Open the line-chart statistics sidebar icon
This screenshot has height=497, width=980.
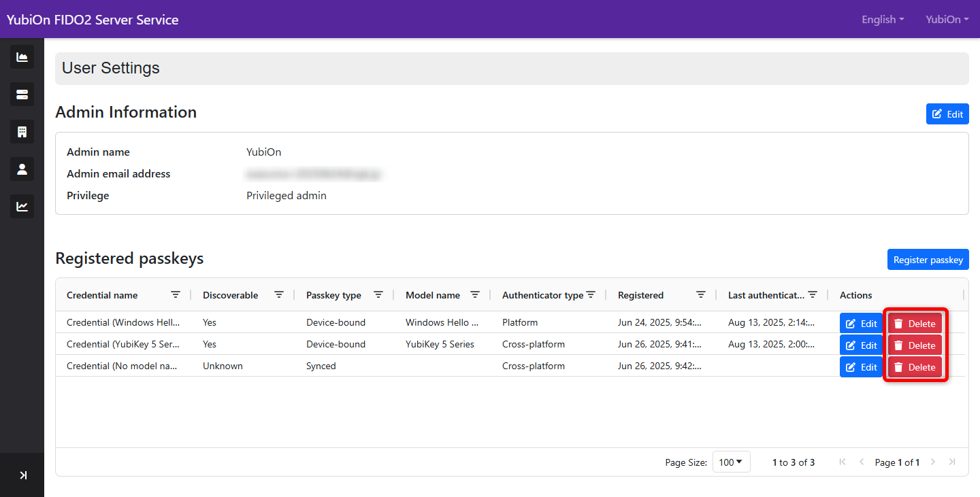22,206
